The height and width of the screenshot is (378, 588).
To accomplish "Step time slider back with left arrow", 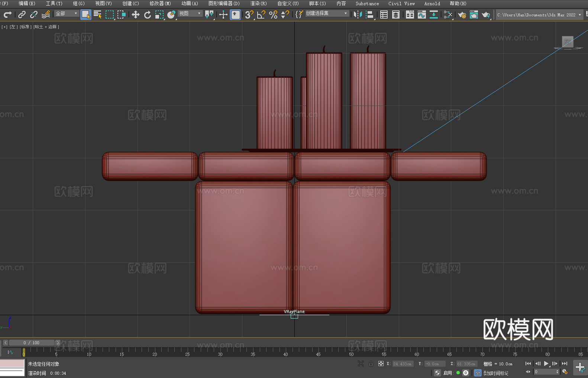I will (5, 343).
